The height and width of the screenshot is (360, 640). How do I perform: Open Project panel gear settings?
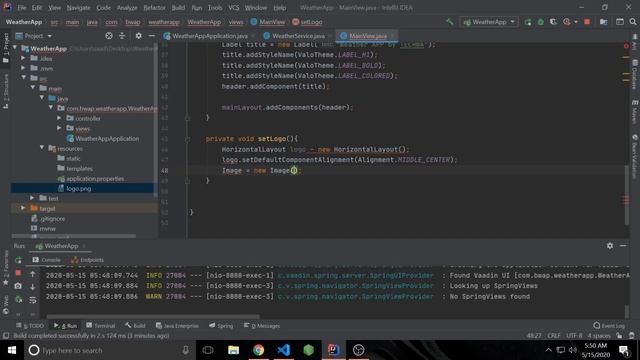click(139, 36)
